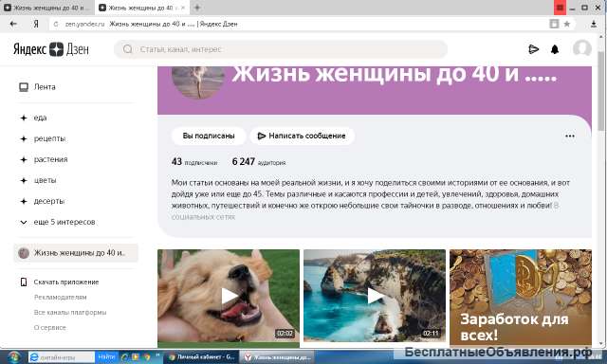Click the magnifier search icon
607x364 pixels.
point(127,49)
